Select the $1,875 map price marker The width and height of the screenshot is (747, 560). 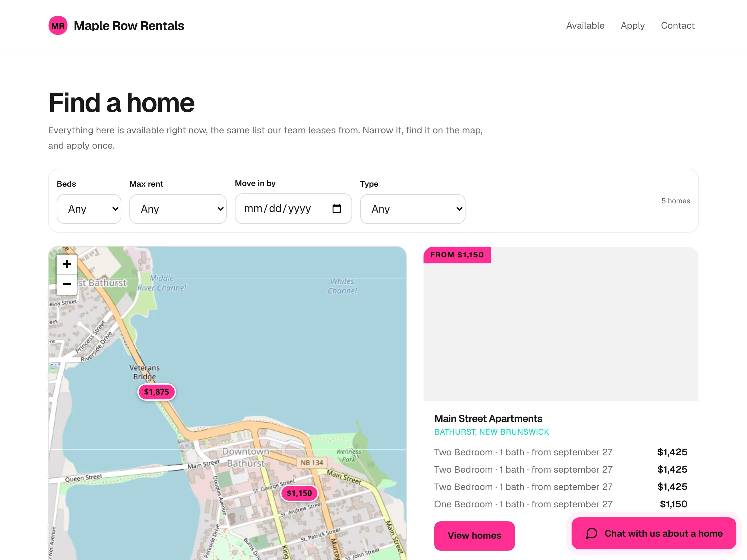157,392
